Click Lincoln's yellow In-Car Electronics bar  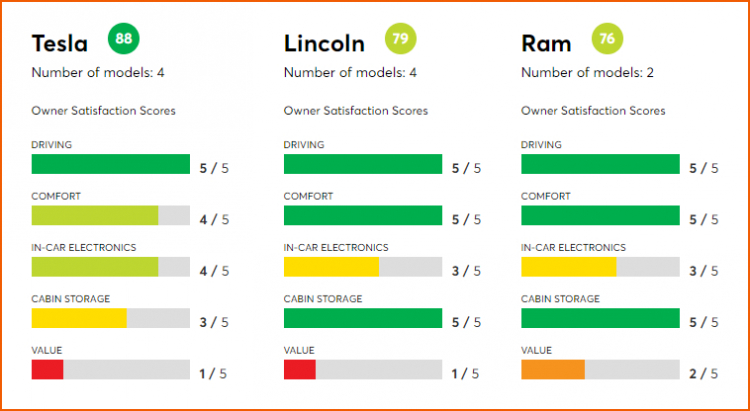331,267
